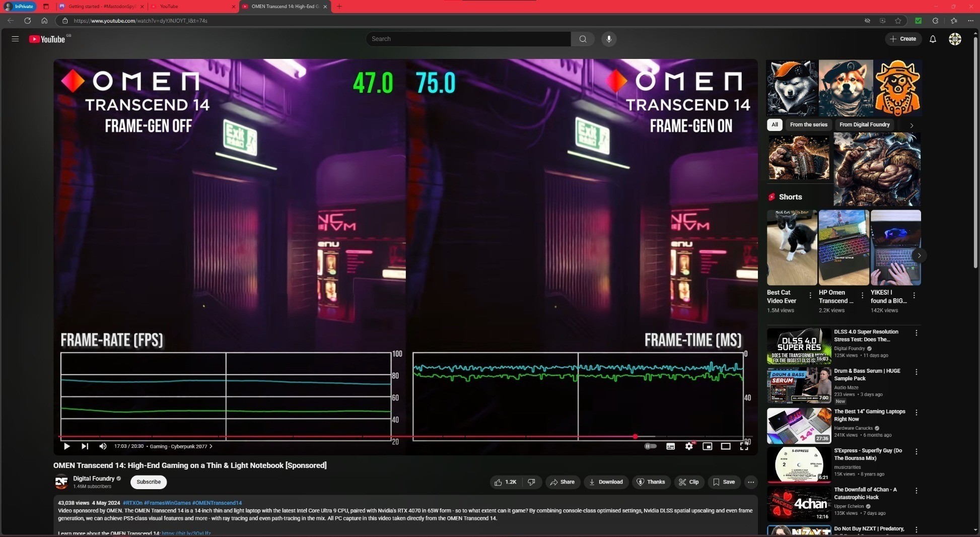Viewport: 980px width, 537px height.
Task: Reload the page
Action: coord(28,21)
